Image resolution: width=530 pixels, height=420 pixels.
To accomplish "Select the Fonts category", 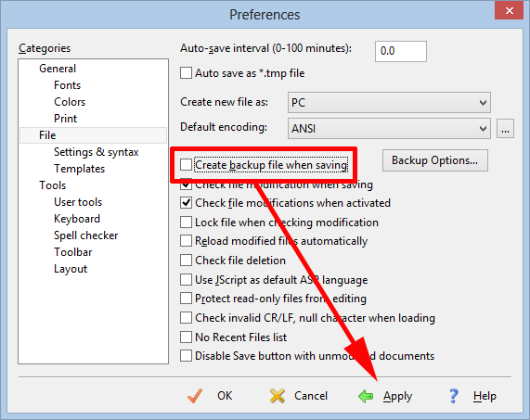I will pos(67,85).
